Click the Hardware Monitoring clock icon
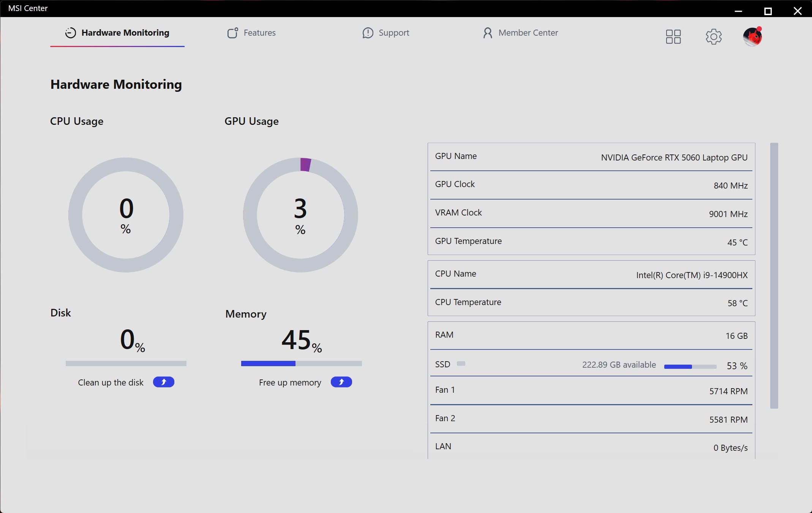This screenshot has height=513, width=812. click(x=71, y=33)
